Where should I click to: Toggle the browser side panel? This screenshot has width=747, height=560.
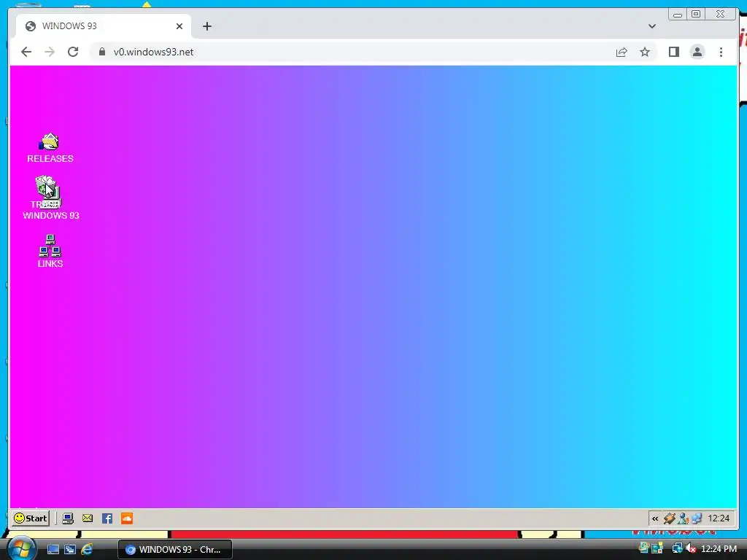click(673, 52)
